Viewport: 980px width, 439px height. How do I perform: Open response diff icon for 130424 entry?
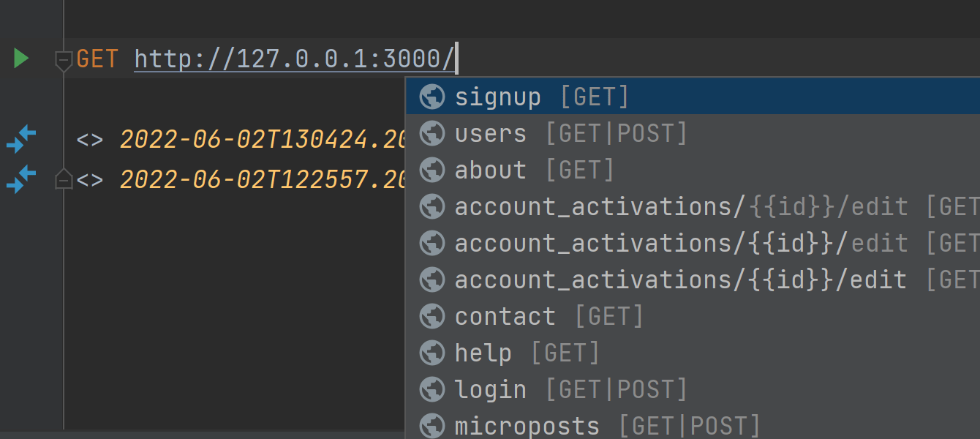(x=21, y=138)
